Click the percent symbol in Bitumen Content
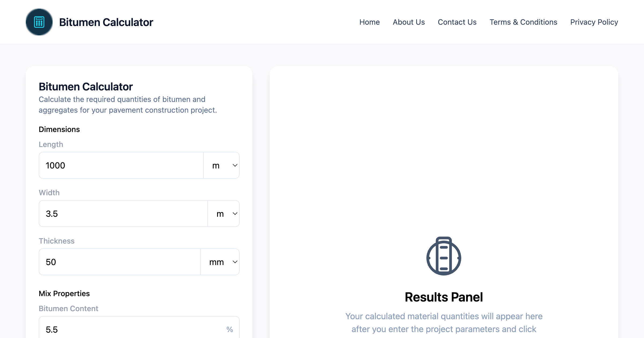 point(229,329)
